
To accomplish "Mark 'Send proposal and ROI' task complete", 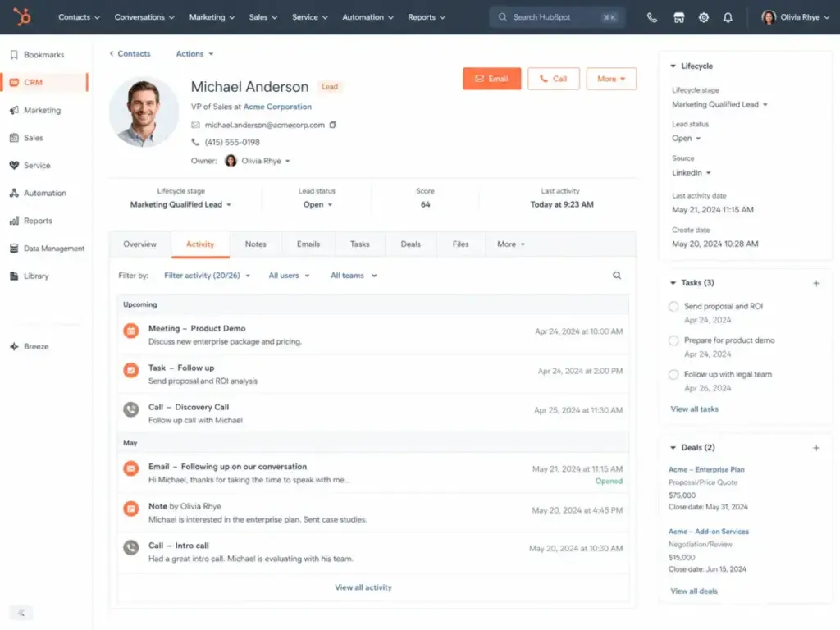I will point(673,307).
